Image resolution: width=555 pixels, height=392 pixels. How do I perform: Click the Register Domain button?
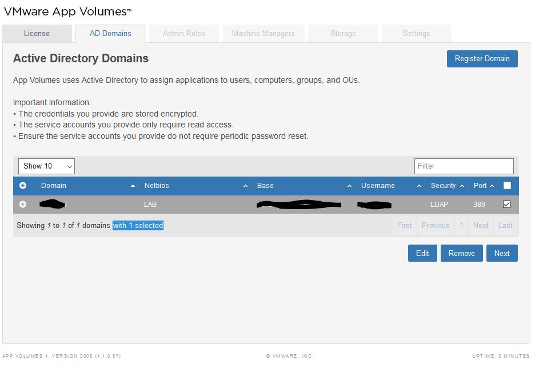click(482, 59)
